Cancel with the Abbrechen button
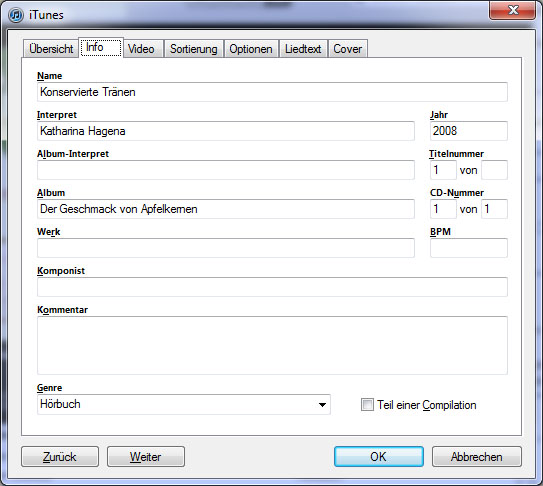 [x=477, y=457]
